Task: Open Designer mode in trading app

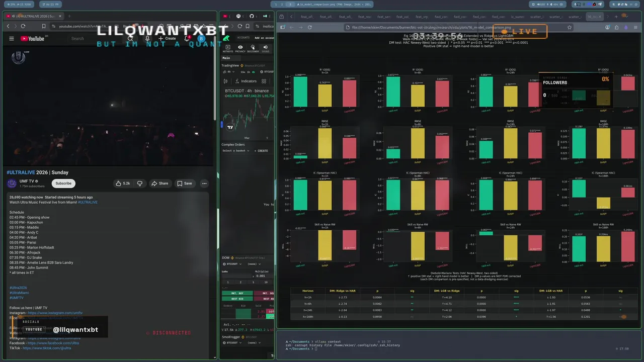Action: tap(253, 49)
